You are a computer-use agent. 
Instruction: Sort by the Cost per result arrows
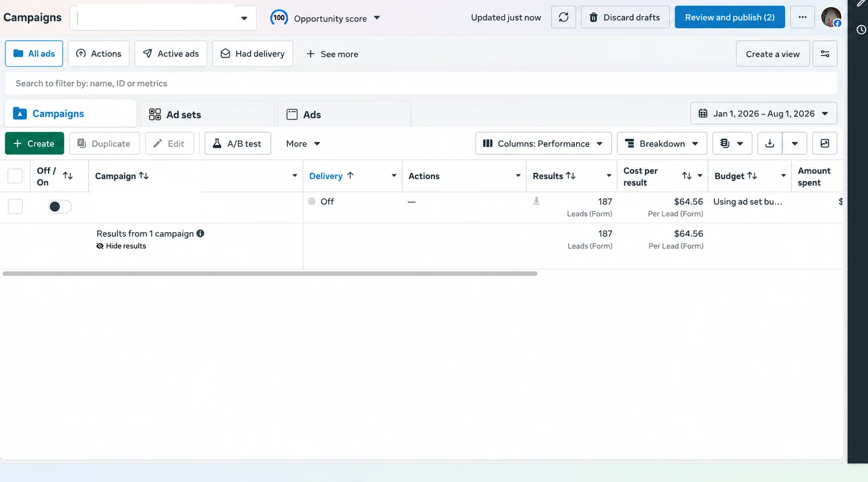click(686, 176)
